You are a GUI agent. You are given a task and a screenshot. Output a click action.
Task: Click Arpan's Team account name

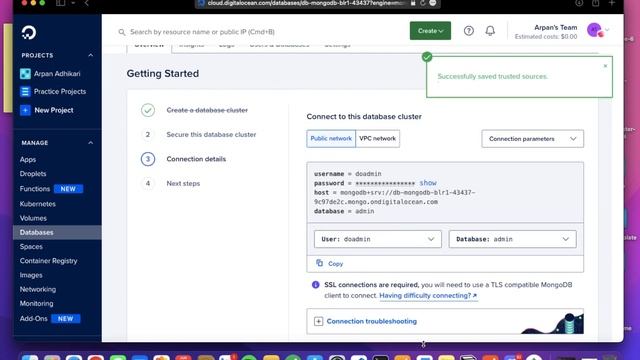tap(556, 27)
